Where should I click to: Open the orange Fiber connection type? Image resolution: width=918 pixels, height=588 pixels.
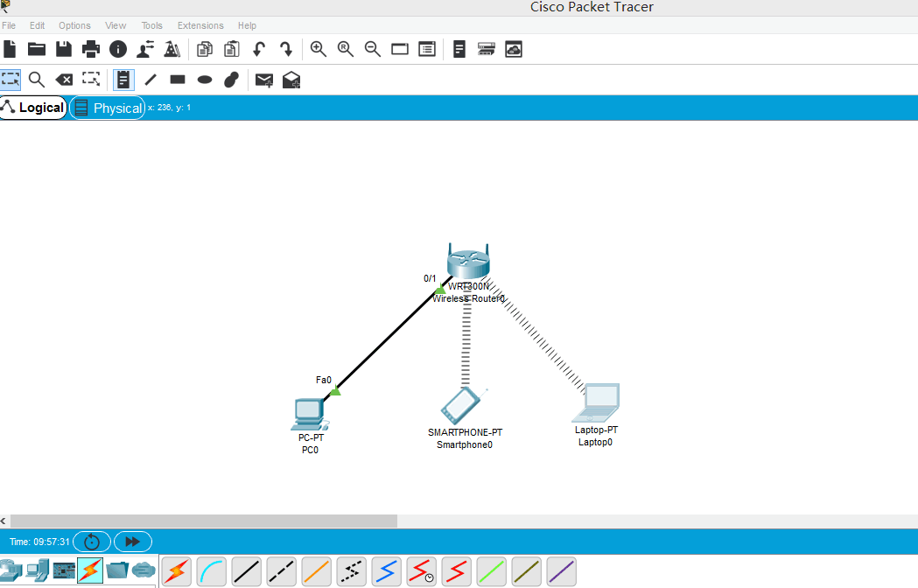click(316, 571)
